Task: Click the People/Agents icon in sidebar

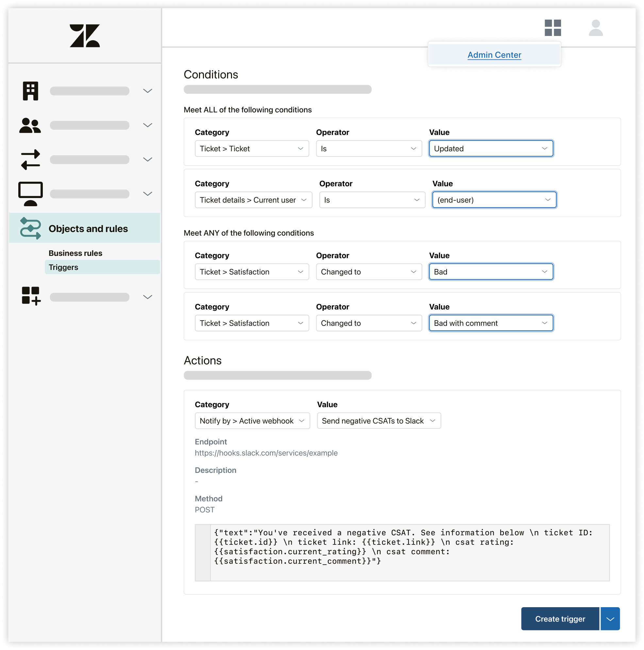Action: (x=31, y=125)
